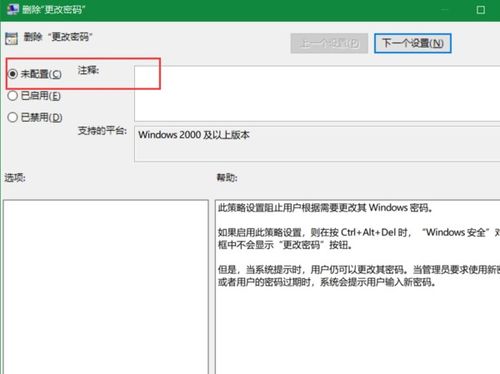The image size is (500, 374).
Task: Click inside the 注释 comment text box
Action: pyautogui.click(x=317, y=94)
